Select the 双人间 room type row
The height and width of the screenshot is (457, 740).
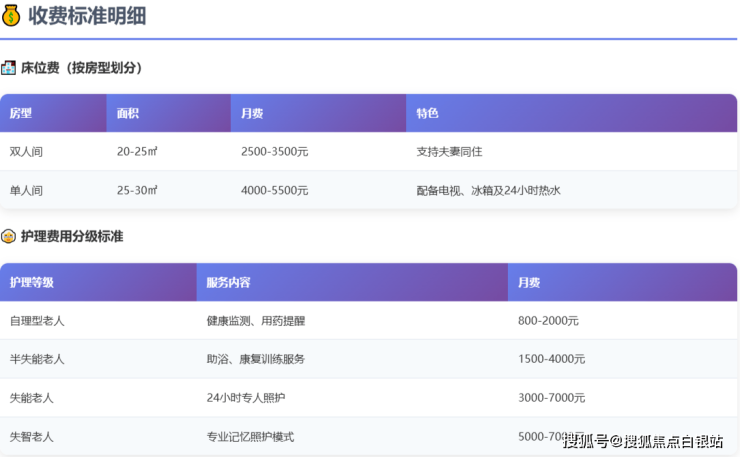[27, 152]
